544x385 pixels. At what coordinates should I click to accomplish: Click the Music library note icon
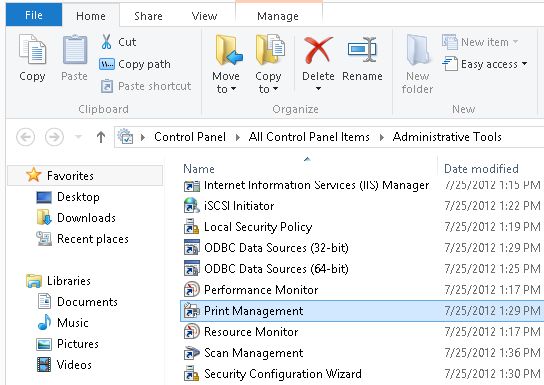44,323
